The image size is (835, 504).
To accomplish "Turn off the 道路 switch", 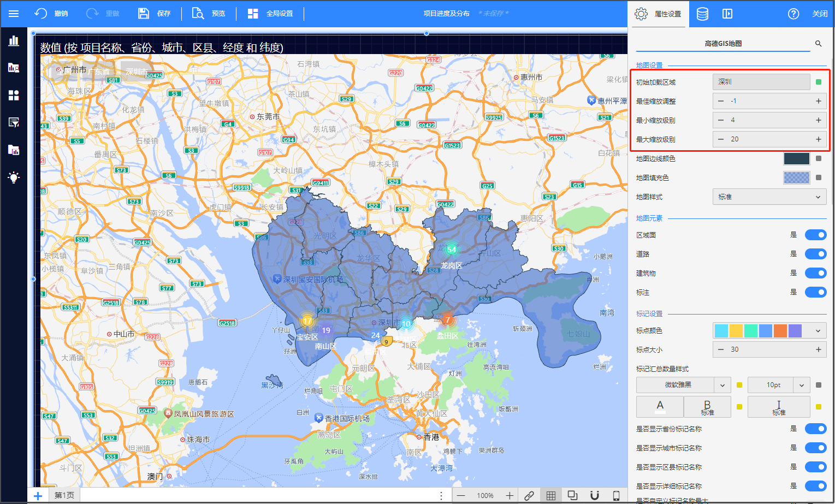I will (x=815, y=254).
